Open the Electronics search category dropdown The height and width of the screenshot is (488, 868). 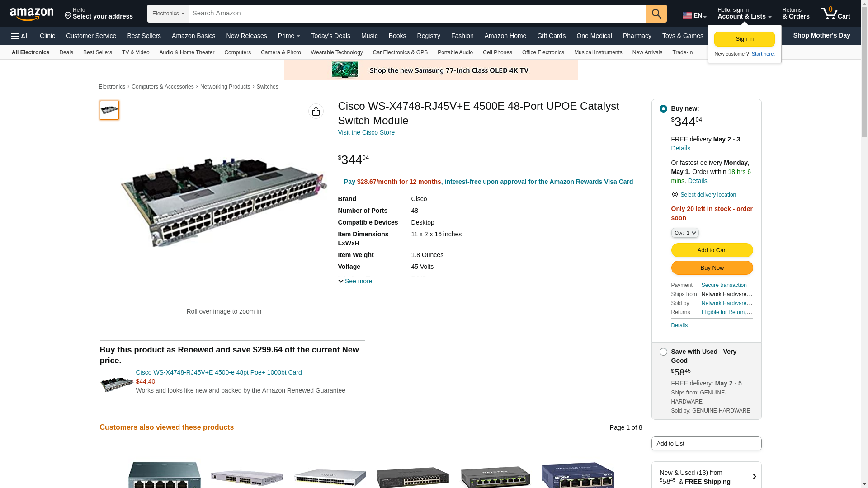coord(168,14)
